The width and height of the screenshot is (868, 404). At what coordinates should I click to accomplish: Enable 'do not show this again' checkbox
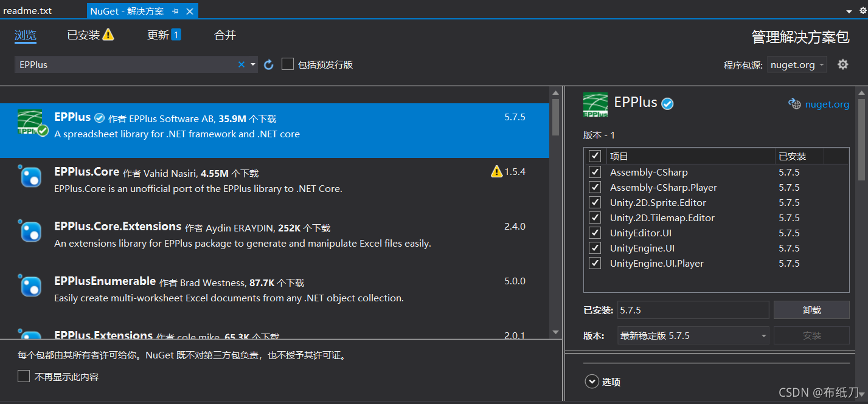(x=24, y=377)
